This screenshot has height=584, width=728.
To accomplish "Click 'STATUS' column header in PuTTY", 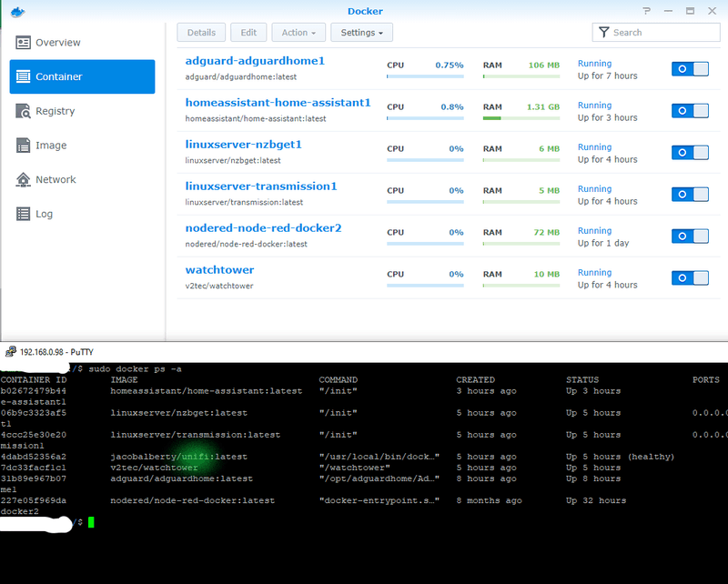I will 582,379.
